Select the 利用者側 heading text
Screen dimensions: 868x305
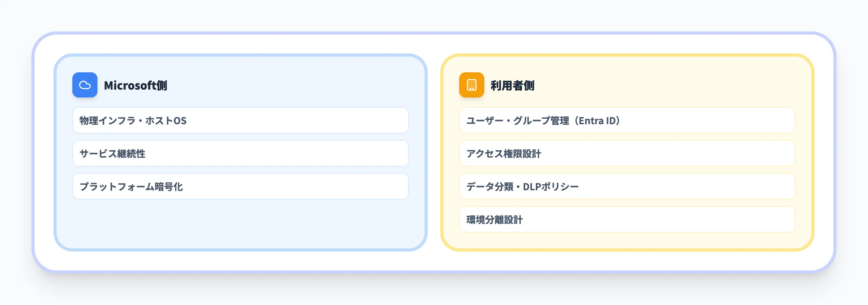pos(512,85)
